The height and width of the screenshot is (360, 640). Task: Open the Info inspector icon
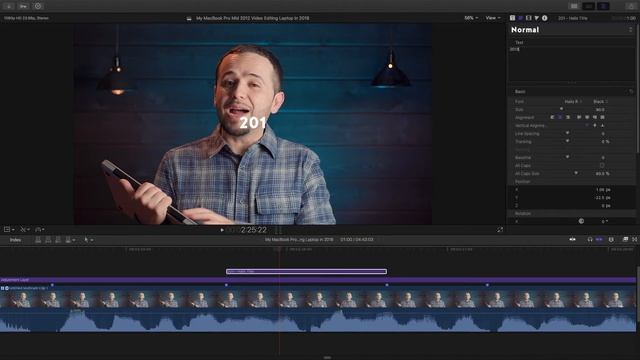544,18
